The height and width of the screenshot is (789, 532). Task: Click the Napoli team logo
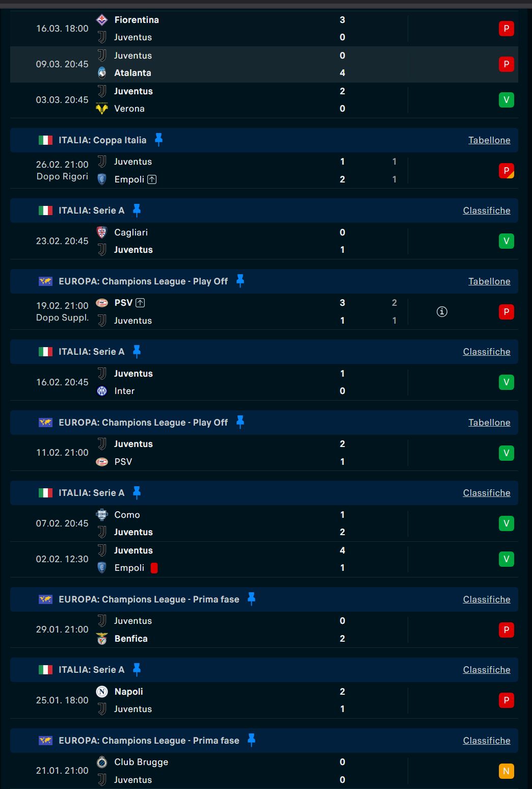[102, 692]
